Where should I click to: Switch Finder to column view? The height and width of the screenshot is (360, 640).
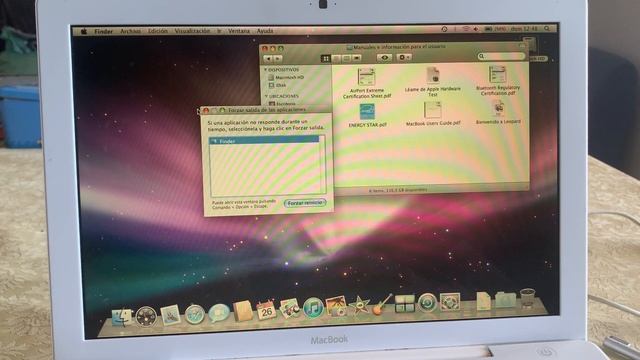tap(346, 59)
